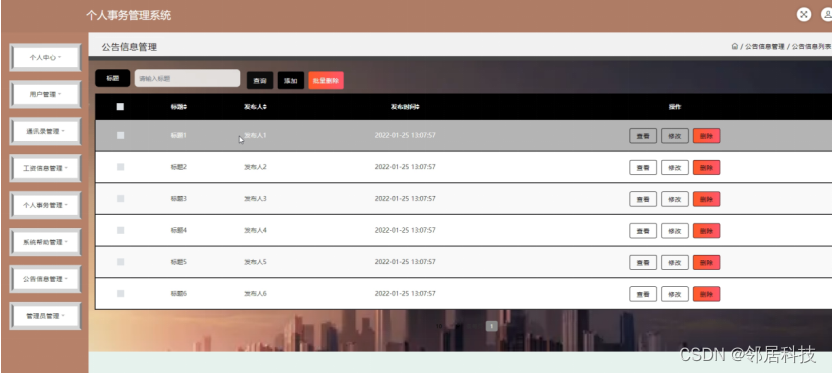Click 删除 for the 标题4 row
Viewport: 832px width, 373px height.
click(x=706, y=231)
